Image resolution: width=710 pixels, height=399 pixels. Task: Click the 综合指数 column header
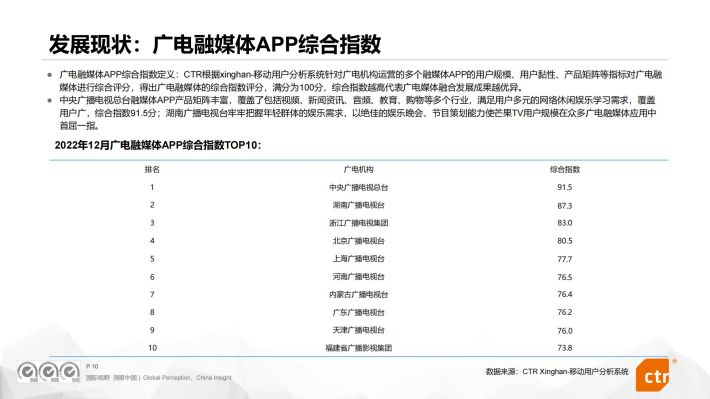(565, 169)
